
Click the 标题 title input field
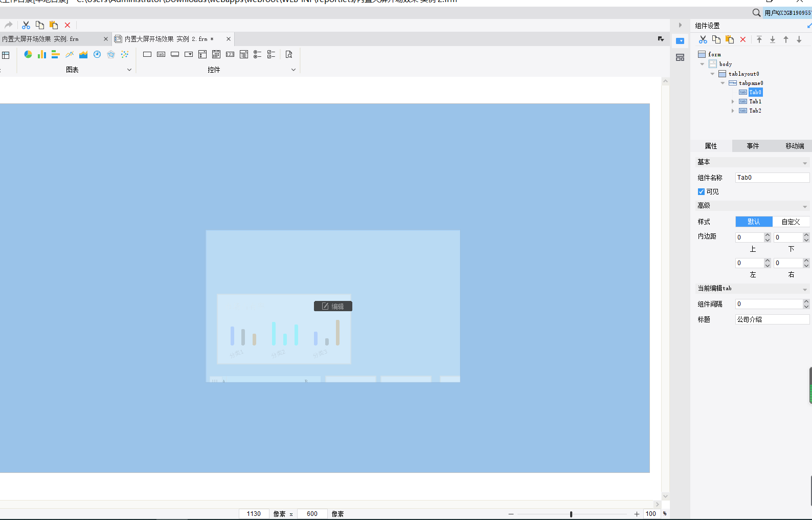pos(773,319)
